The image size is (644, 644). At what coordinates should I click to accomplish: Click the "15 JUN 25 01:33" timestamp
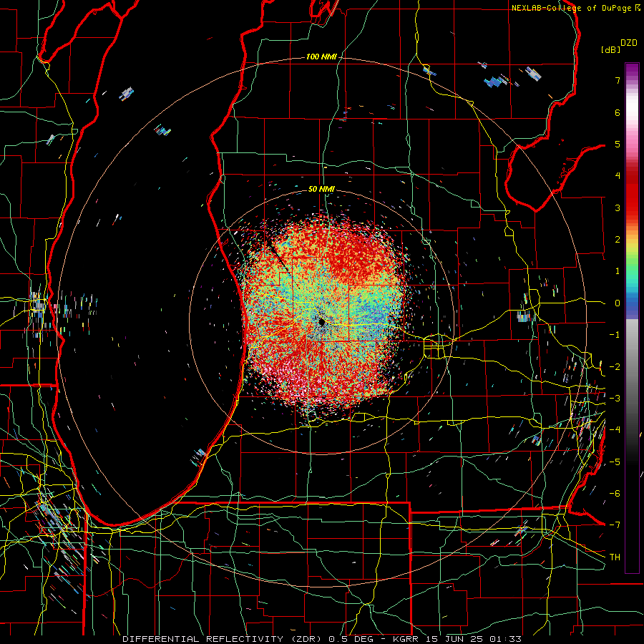[474, 639]
